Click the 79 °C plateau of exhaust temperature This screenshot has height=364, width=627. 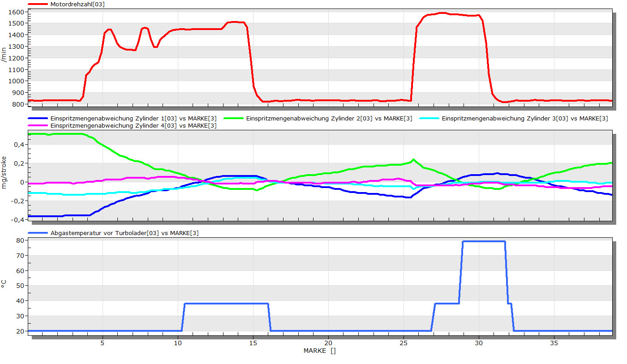484,241
